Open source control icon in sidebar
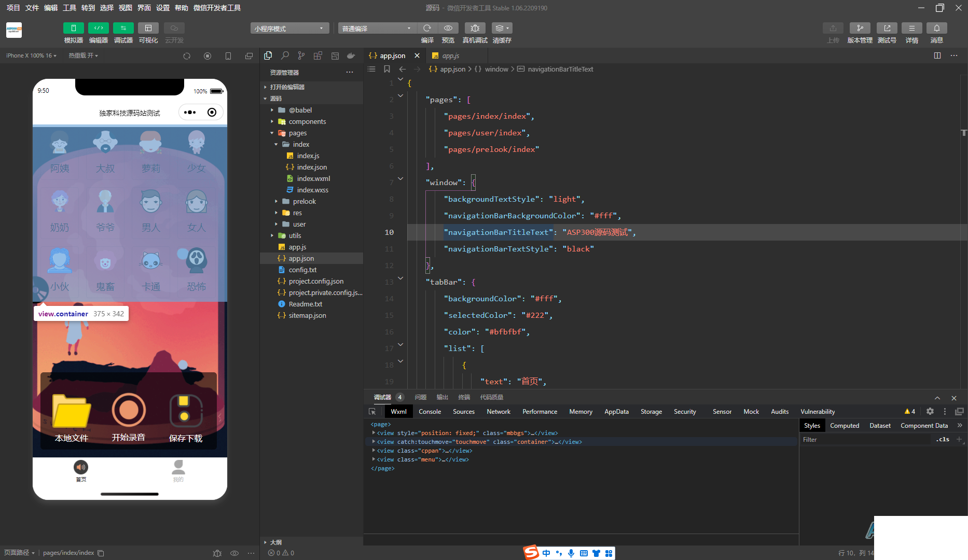The image size is (968, 560). tap(301, 55)
